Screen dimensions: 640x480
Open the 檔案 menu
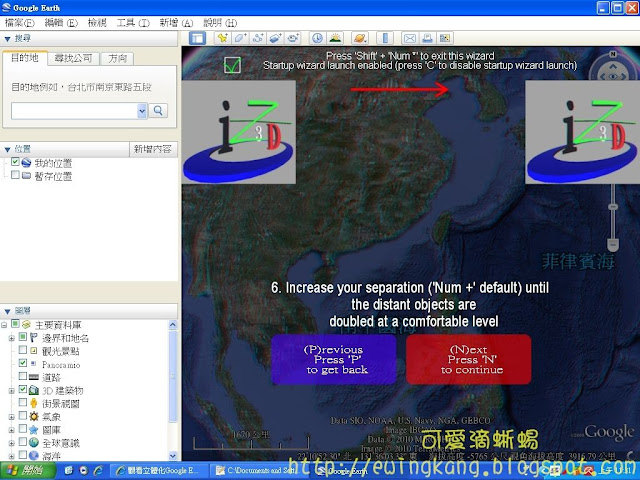[x=19, y=23]
